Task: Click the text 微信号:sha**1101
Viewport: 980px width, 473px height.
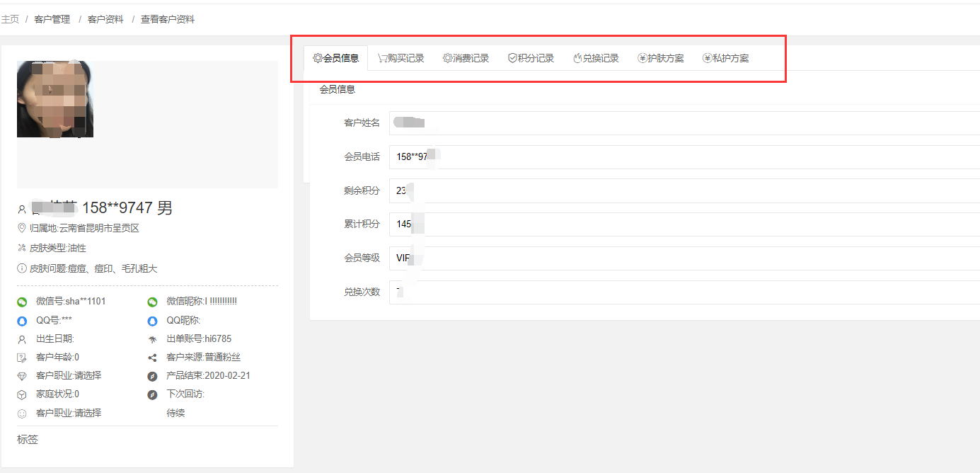Action: (71, 302)
